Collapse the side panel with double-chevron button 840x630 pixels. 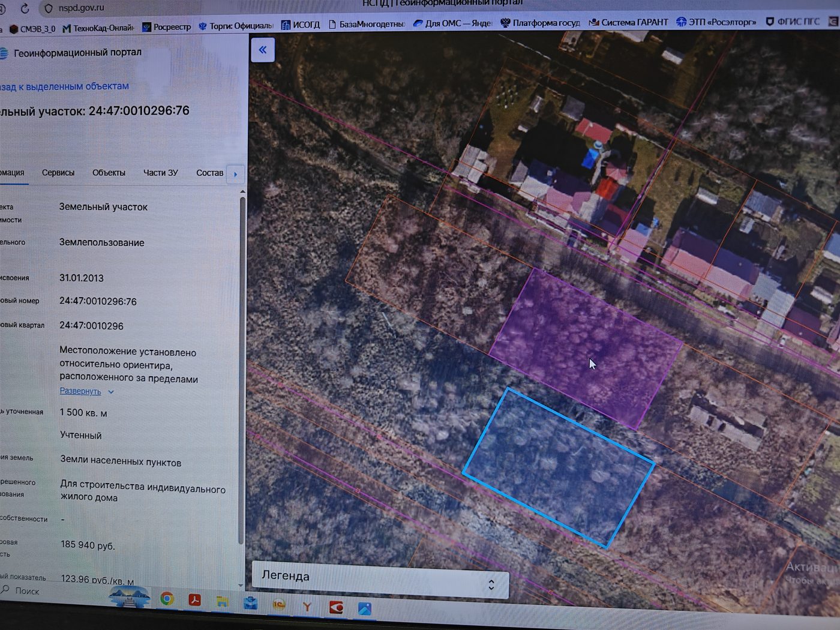pos(262,50)
